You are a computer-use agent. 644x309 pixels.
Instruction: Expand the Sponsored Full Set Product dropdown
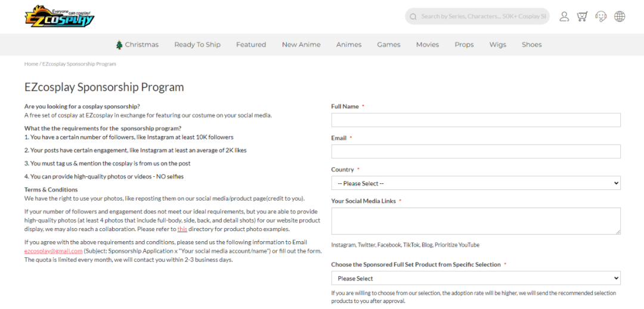coord(476,278)
